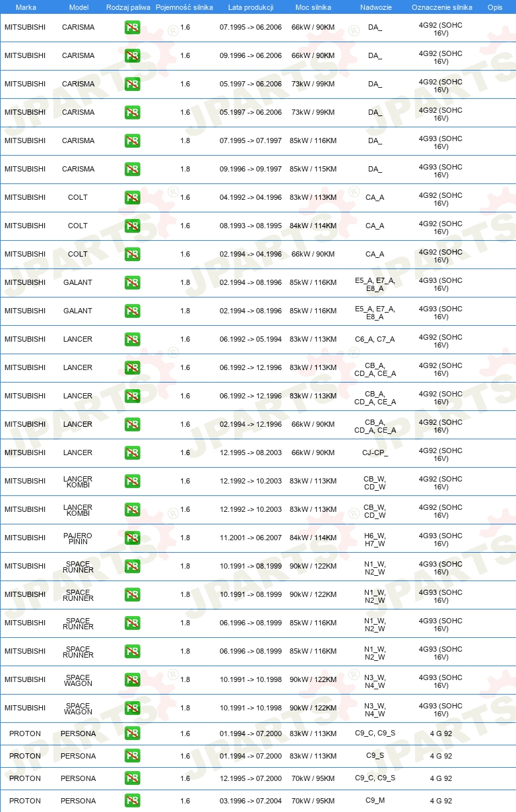516x812 pixels.
Task: Select the date cell 11.2001 -> 06.2007
Action: click(251, 538)
